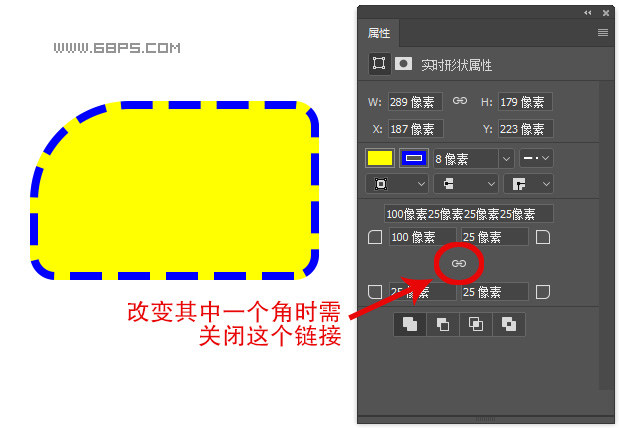The height and width of the screenshot is (428, 619).
Task: Click the live shape properties icon
Action: pyautogui.click(x=379, y=64)
